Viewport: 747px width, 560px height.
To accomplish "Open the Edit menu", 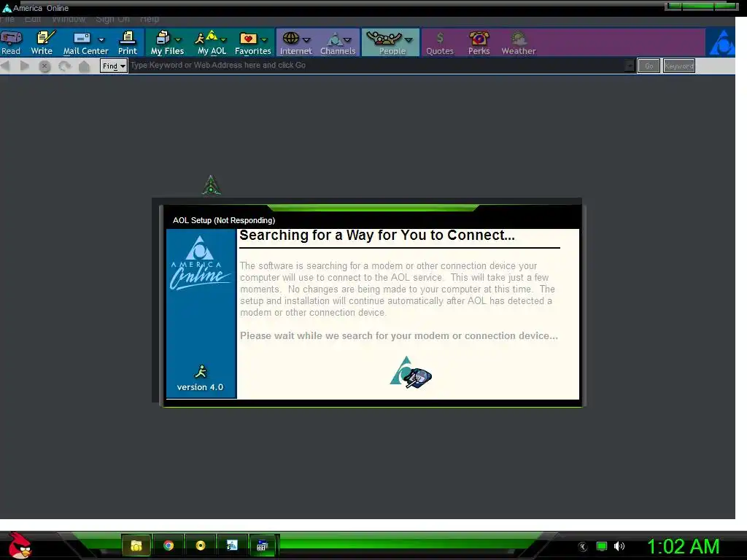I will [33, 19].
